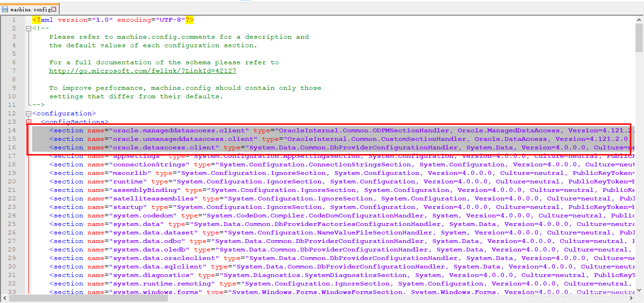Place cursor in the xml version declaration line

(113, 20)
